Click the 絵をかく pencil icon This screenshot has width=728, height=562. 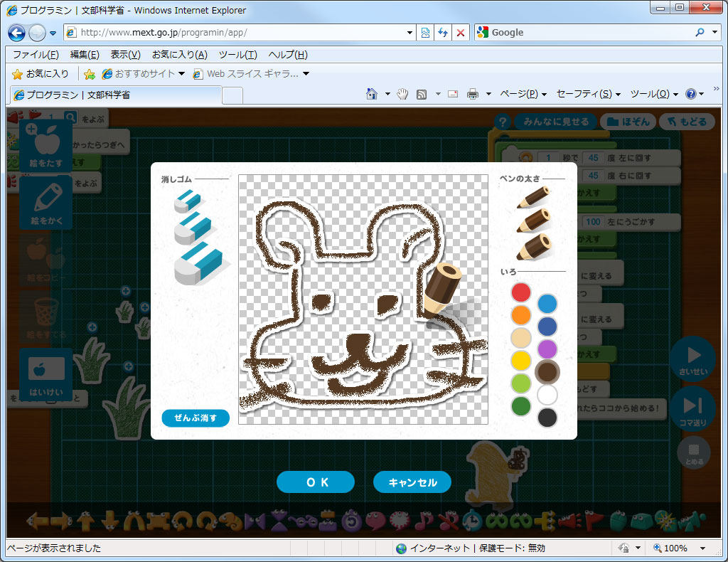click(45, 203)
